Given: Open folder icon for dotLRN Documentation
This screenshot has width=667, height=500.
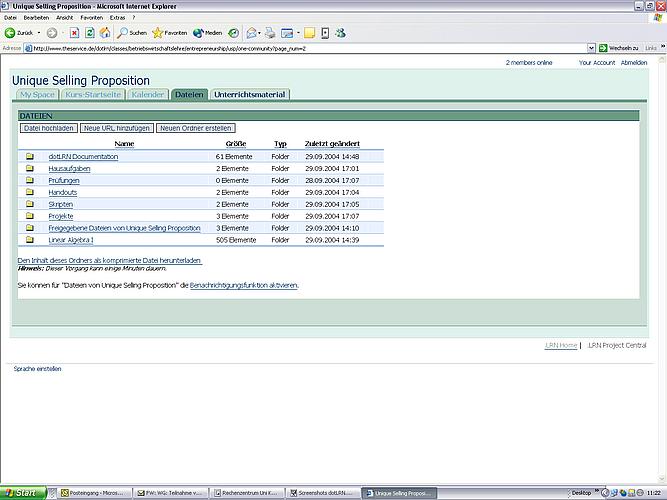Looking at the screenshot, I should [29, 157].
